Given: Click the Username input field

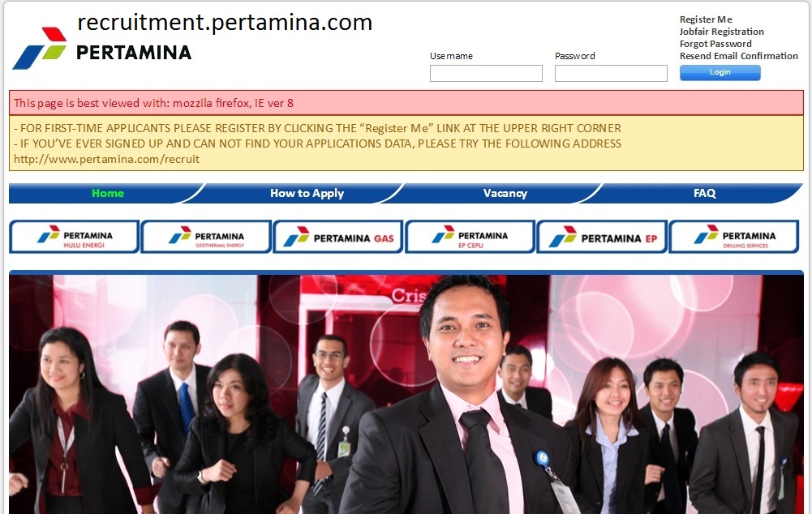Looking at the screenshot, I should (486, 73).
